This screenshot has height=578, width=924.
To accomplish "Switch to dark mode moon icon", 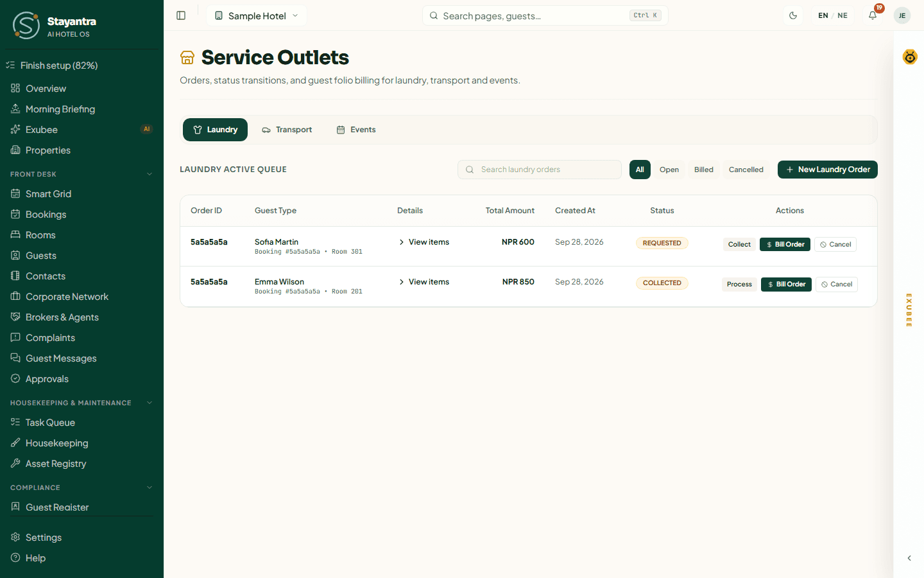I will tap(793, 15).
